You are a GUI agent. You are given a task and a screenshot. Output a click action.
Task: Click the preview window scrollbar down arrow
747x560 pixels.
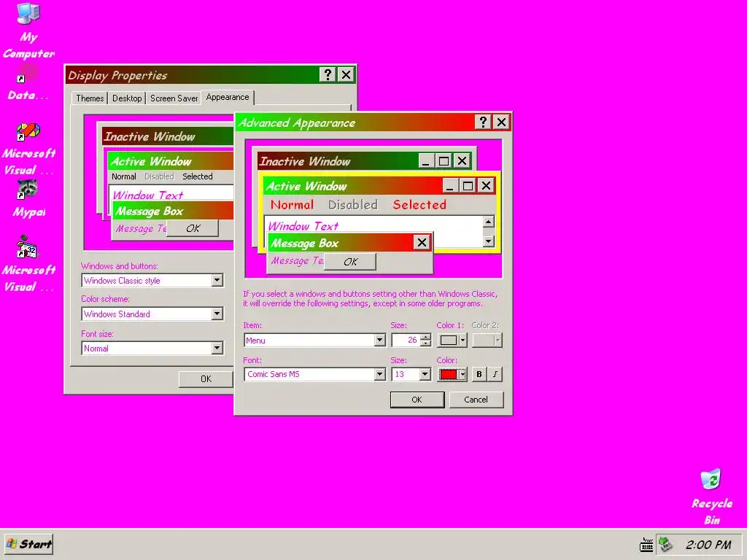tap(488, 241)
